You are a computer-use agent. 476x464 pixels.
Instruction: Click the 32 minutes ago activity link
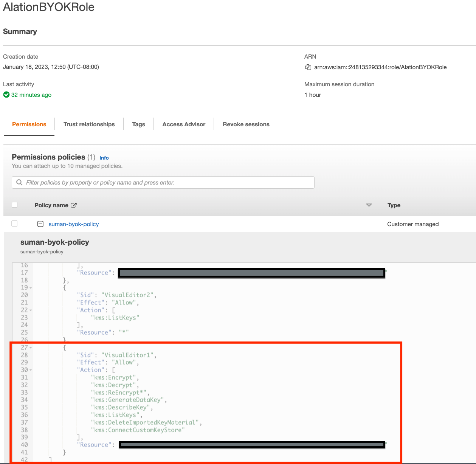tap(31, 95)
